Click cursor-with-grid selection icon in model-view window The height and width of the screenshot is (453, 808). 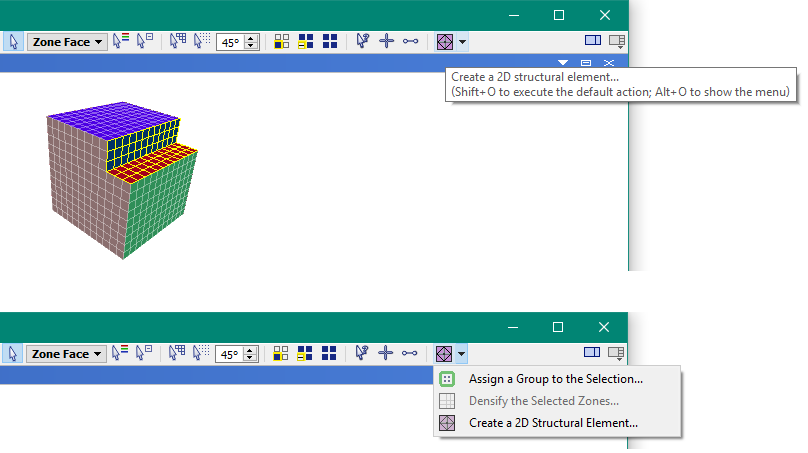[x=177, y=41]
